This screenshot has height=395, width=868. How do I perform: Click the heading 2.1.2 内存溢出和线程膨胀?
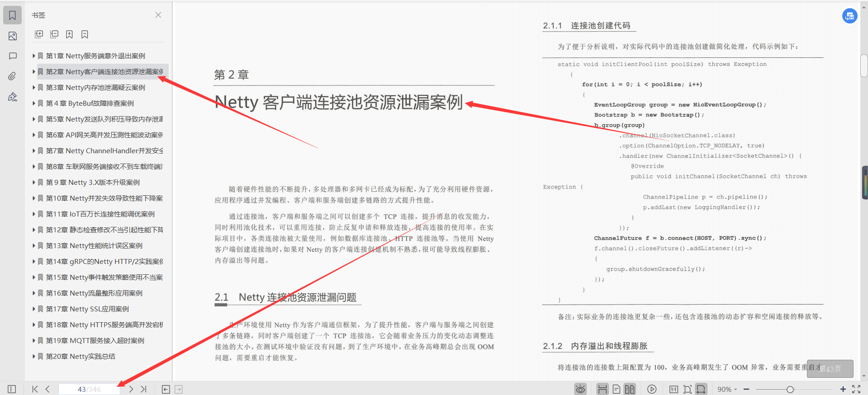click(x=595, y=346)
